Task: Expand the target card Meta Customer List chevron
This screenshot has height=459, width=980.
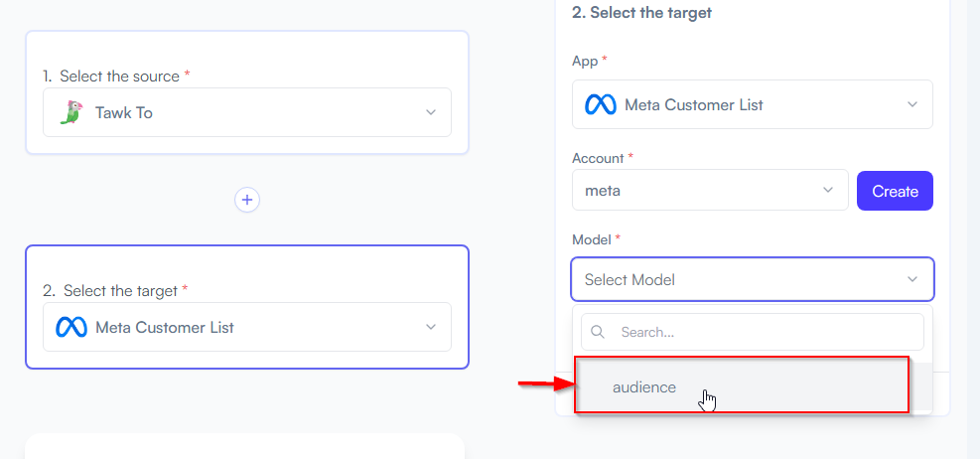Action: [x=431, y=327]
